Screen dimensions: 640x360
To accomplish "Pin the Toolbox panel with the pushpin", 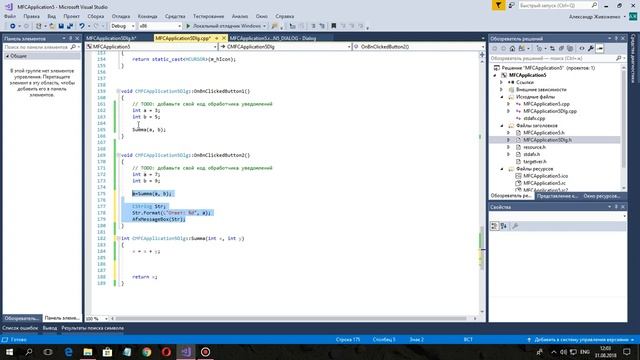I will pyautogui.click(x=71, y=38).
